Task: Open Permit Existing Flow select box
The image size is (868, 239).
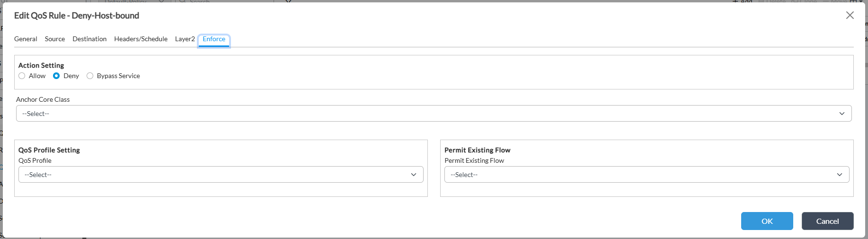Action: (647, 175)
